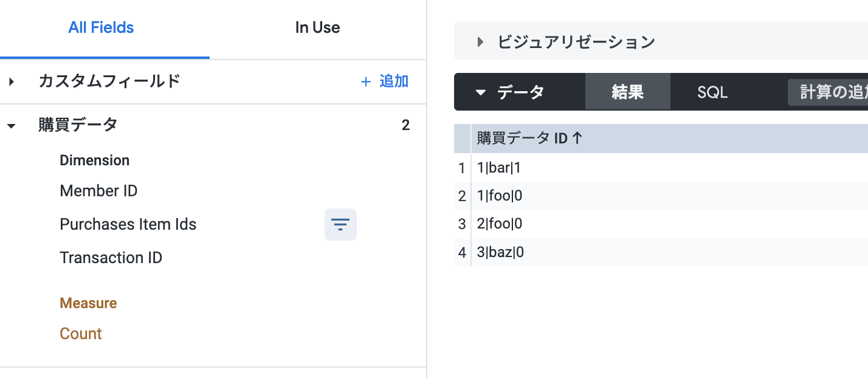
Task: Select the Transaction ID dimension
Action: pos(111,258)
